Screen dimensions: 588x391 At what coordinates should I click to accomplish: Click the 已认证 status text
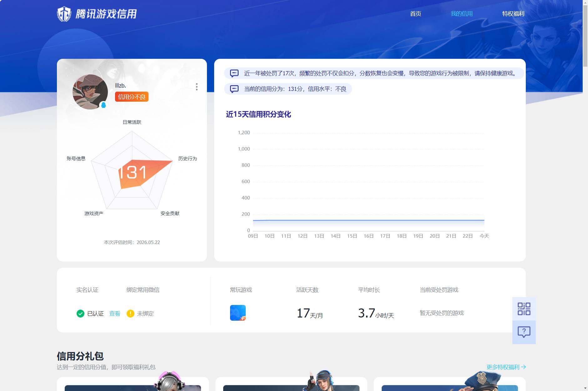click(95, 313)
